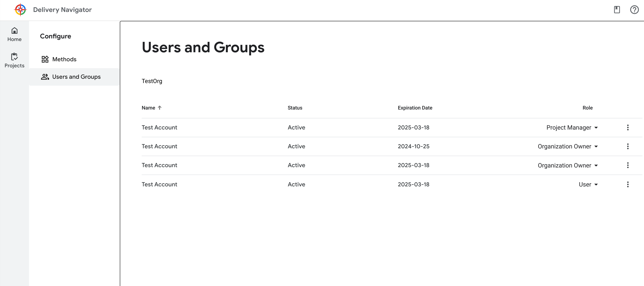The width and height of the screenshot is (644, 286).
Task: Select the Home icon in the sidebar
Action: tap(14, 31)
